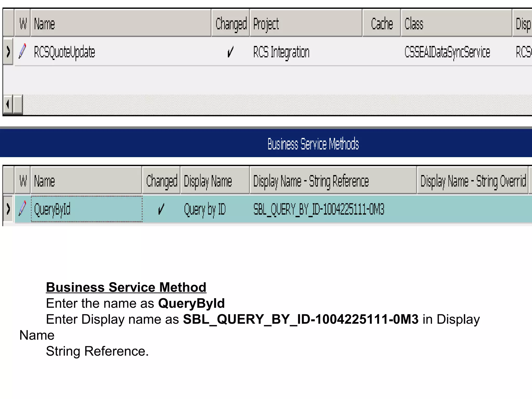
Task: Sort by Name column in Business Services list
Action: pyautogui.click(x=121, y=23)
